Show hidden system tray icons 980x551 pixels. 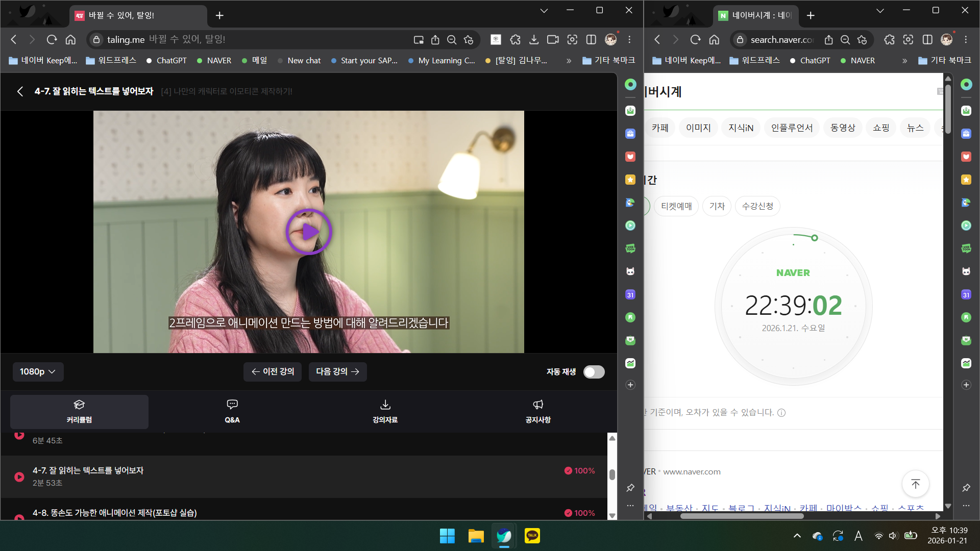tap(797, 536)
